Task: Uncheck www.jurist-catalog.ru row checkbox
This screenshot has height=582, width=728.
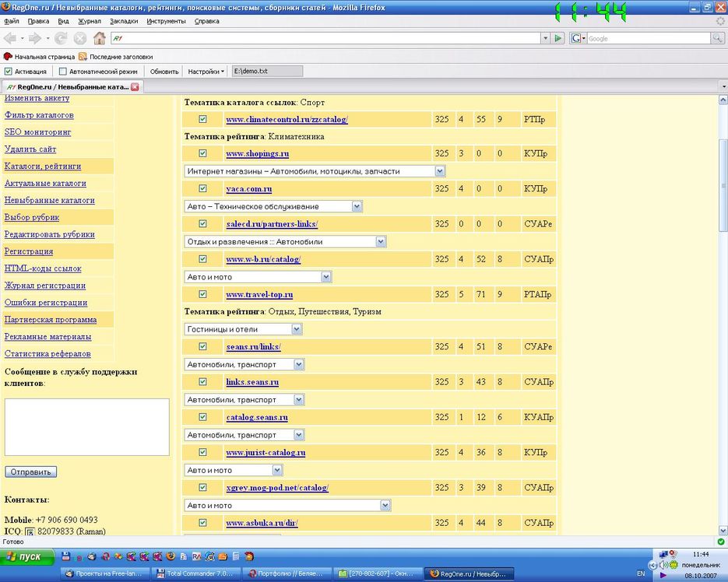Action: click(202, 452)
